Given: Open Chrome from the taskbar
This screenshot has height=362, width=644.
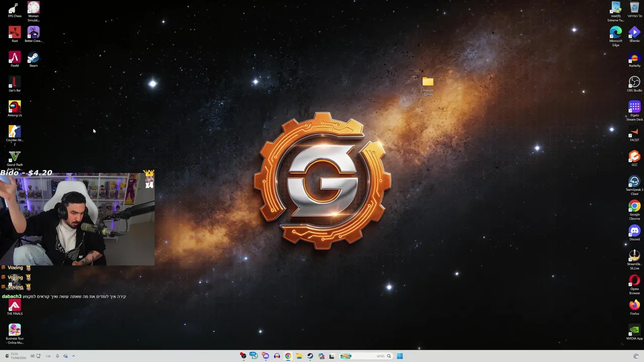Looking at the screenshot, I should click(288, 356).
